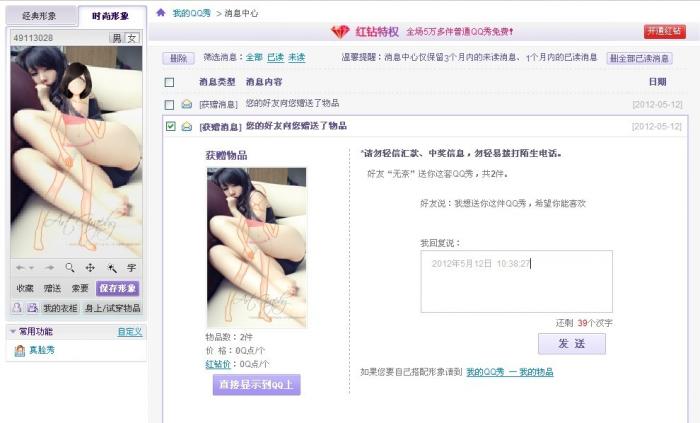Click the purple 保存形象 button
The width and height of the screenshot is (700, 423).
tap(117, 288)
